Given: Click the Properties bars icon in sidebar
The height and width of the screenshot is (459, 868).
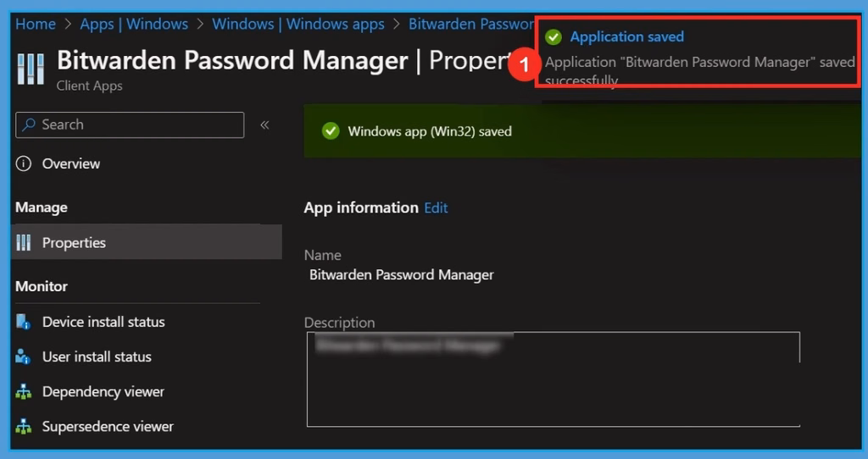Looking at the screenshot, I should tap(23, 242).
